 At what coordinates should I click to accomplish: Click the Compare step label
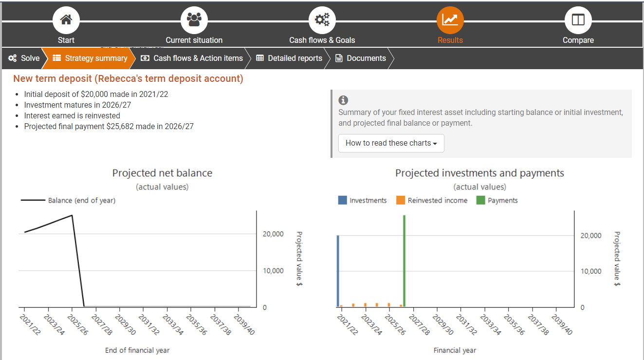tap(578, 40)
